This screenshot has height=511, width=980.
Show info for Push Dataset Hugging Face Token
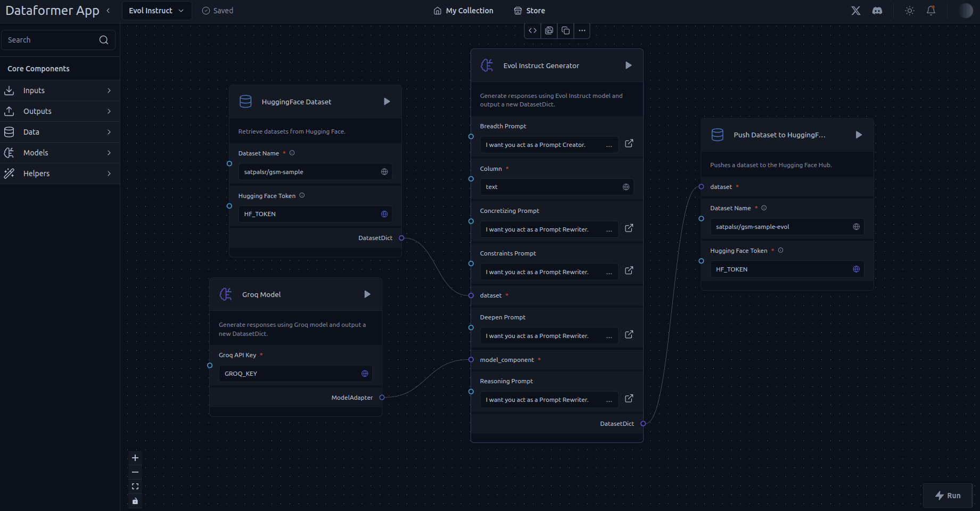click(x=780, y=250)
